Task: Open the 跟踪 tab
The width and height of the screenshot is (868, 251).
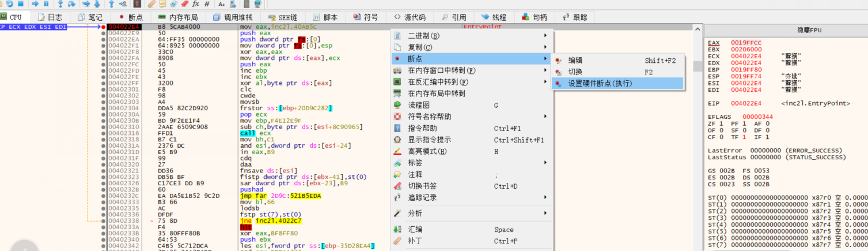Action: point(574,17)
